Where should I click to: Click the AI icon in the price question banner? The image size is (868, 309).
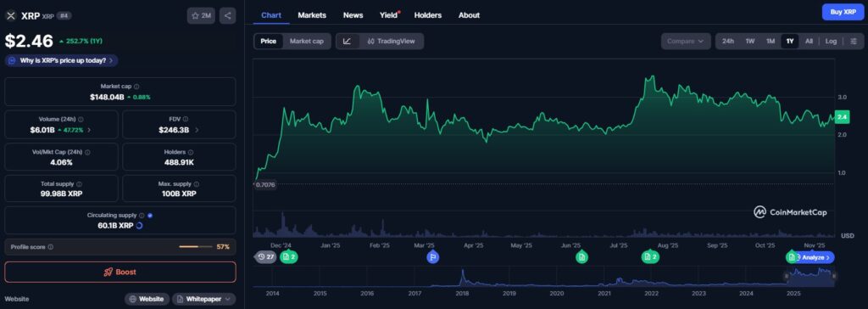pyautogui.click(x=12, y=60)
